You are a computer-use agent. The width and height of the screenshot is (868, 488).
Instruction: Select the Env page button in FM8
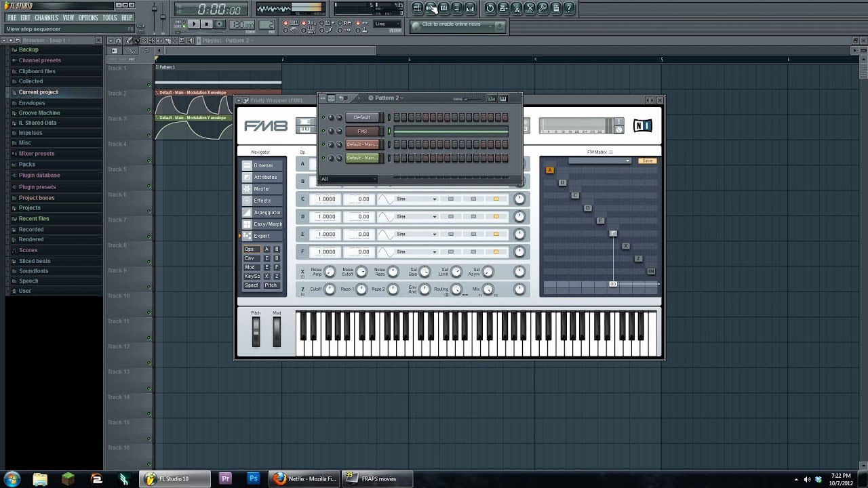point(252,258)
